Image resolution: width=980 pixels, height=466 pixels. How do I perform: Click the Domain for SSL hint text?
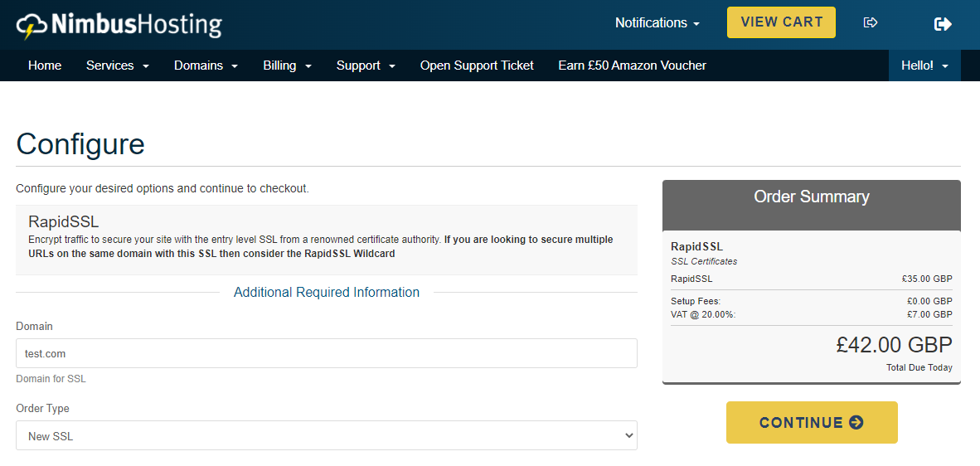tap(51, 379)
